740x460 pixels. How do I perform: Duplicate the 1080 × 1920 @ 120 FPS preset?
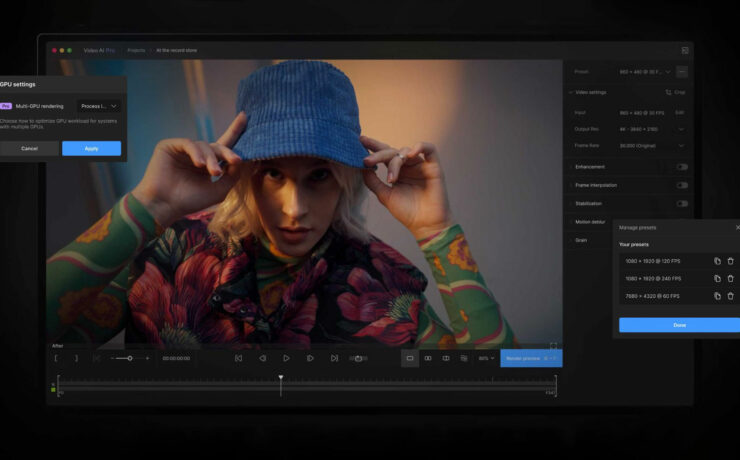[x=717, y=261]
